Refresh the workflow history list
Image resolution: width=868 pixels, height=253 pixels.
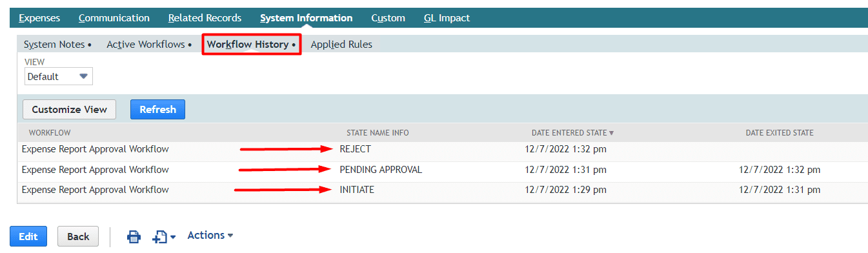click(157, 110)
